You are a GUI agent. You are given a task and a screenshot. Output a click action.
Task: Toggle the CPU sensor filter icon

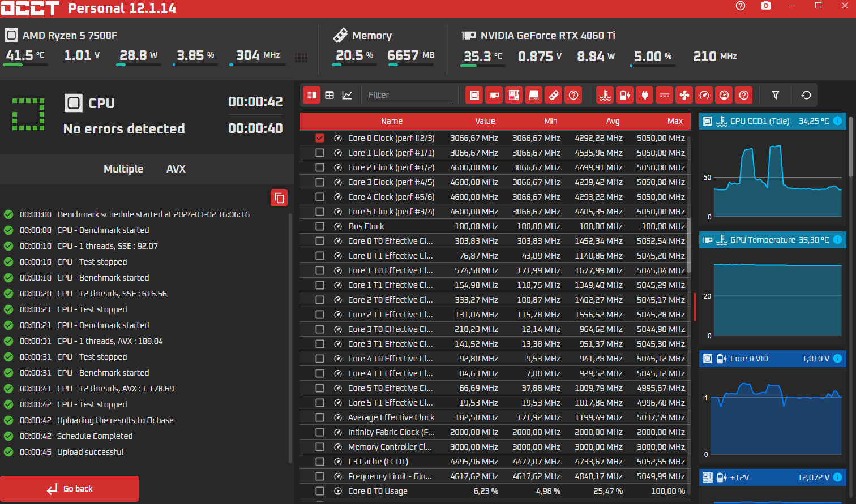pos(474,95)
